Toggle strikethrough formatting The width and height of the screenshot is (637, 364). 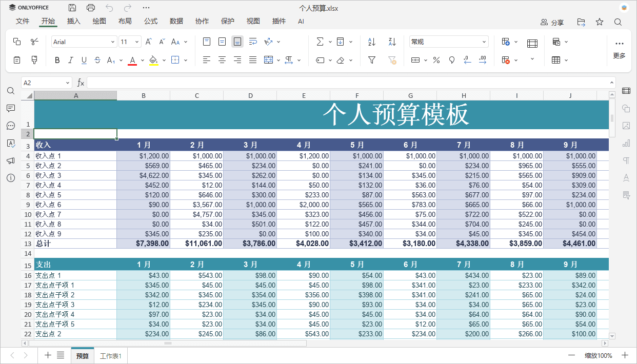pyautogui.click(x=97, y=60)
